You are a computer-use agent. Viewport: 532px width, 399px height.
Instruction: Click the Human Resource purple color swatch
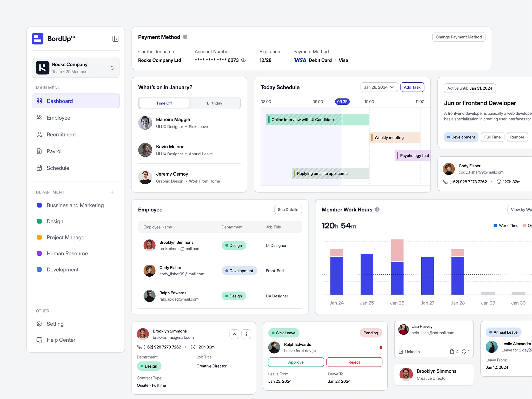(x=39, y=254)
